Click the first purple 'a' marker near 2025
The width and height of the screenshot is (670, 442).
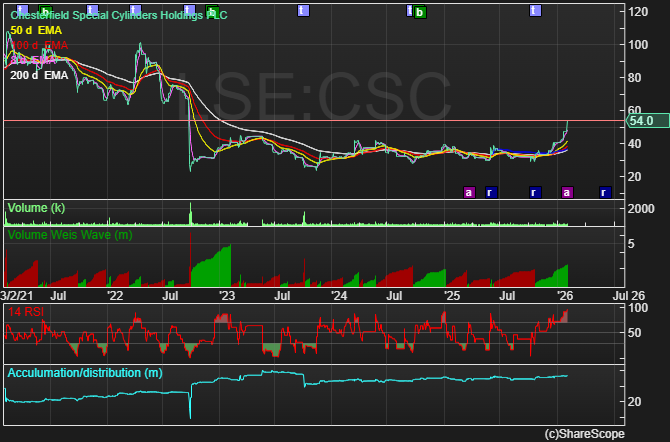coord(468,192)
